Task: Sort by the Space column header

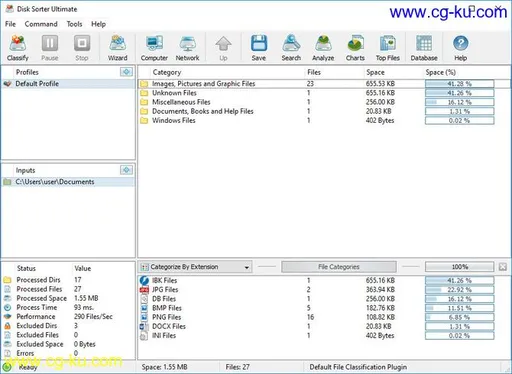Action: point(375,72)
